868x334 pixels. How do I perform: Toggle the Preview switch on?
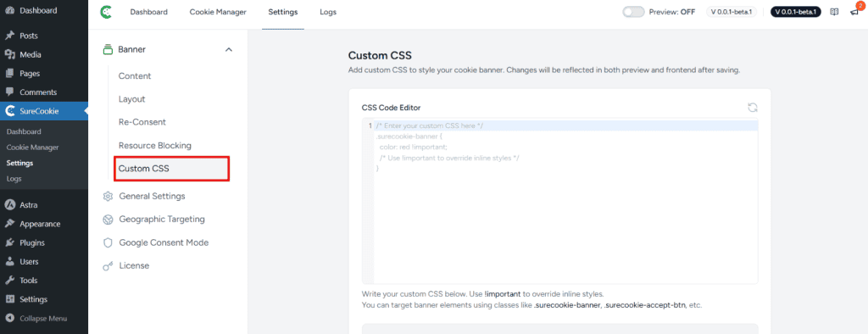[632, 12]
